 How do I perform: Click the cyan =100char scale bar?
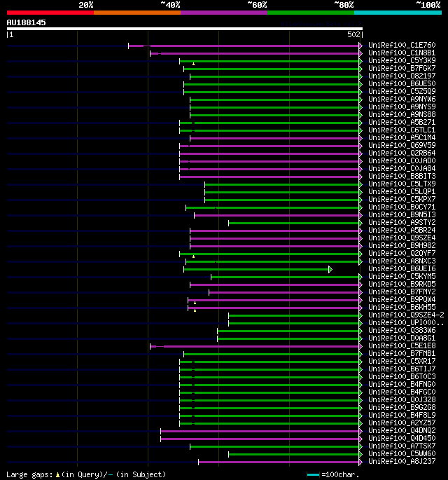[313, 475]
